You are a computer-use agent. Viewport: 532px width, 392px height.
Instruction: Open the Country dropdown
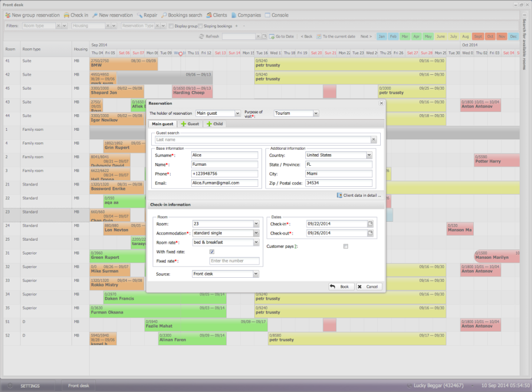(369, 155)
